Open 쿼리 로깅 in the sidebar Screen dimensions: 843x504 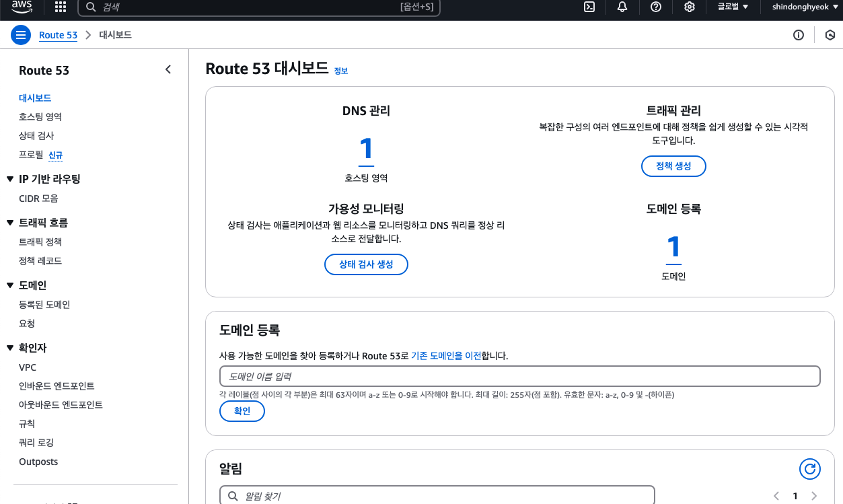36,443
